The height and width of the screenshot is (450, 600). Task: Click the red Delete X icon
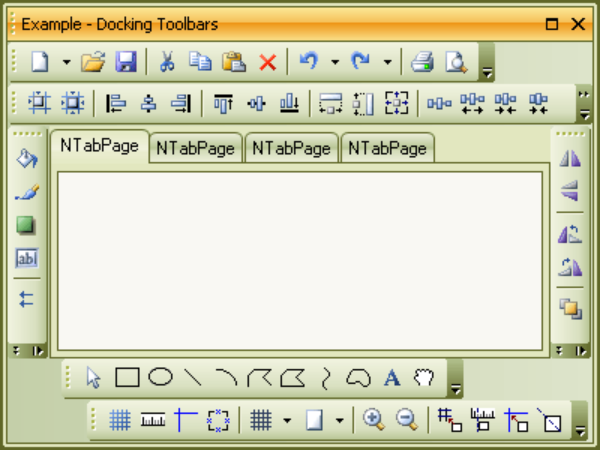tap(267, 62)
